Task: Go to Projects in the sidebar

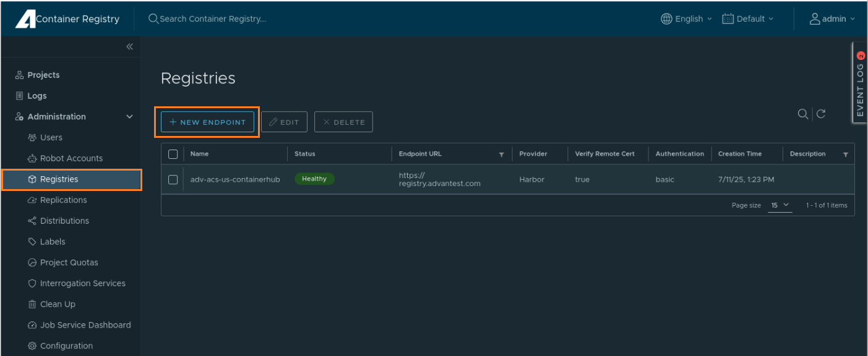Action: (43, 75)
